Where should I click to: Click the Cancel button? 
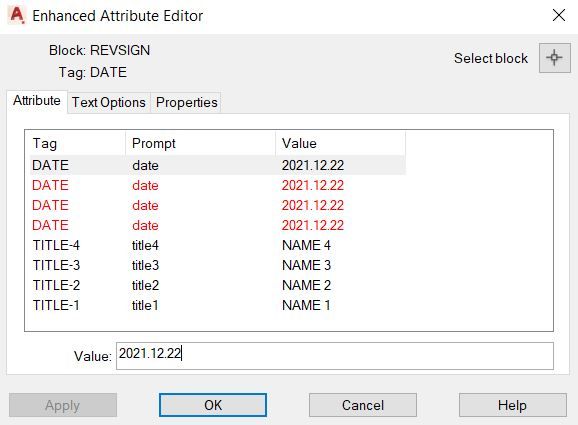(x=363, y=405)
